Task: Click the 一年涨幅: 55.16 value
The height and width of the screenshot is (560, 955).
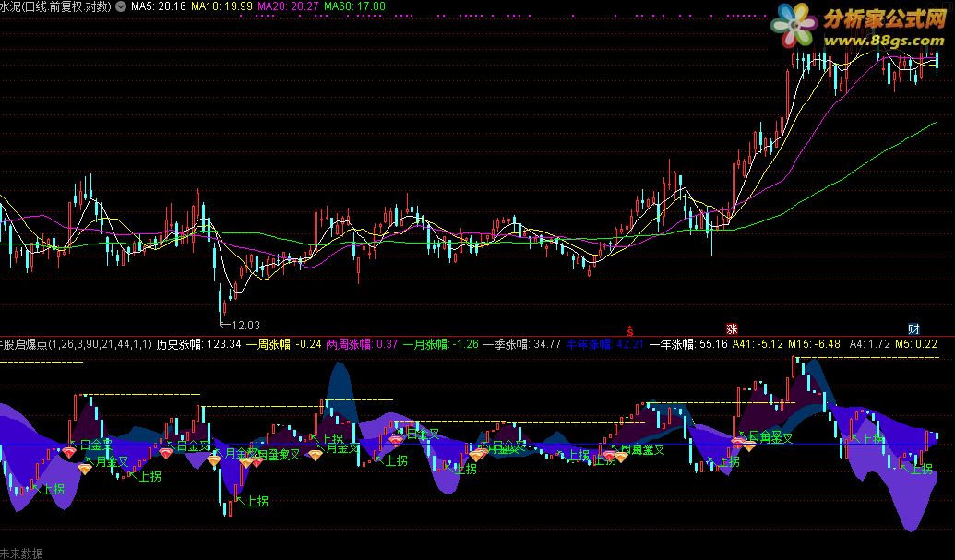Action: [x=688, y=344]
